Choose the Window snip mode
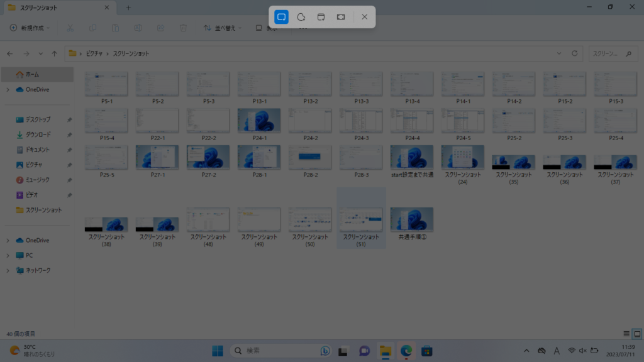The image size is (644, 362). point(321,17)
